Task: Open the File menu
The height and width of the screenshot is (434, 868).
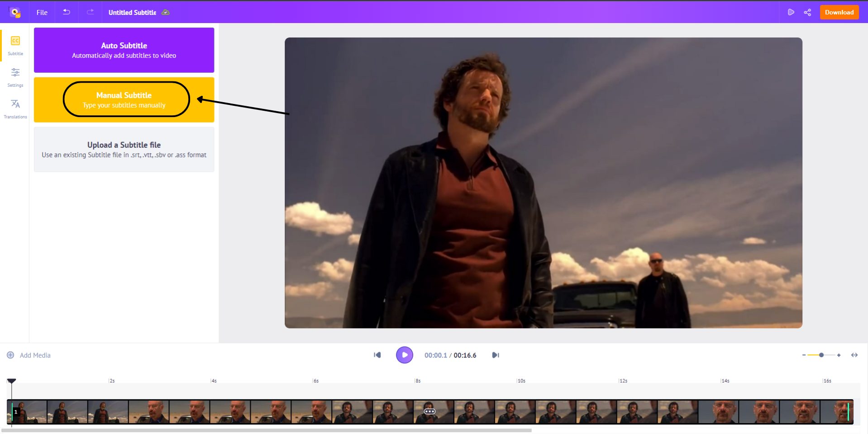Action: [x=42, y=13]
